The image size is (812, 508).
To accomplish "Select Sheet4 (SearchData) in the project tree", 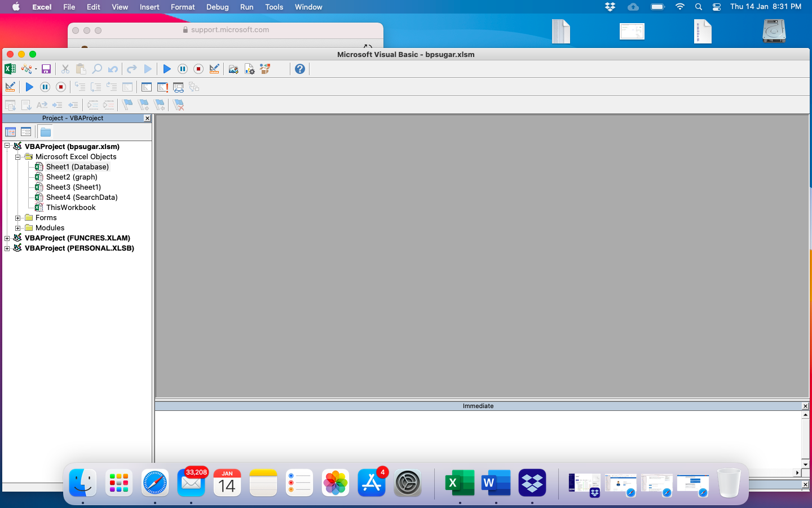I will click(82, 197).
